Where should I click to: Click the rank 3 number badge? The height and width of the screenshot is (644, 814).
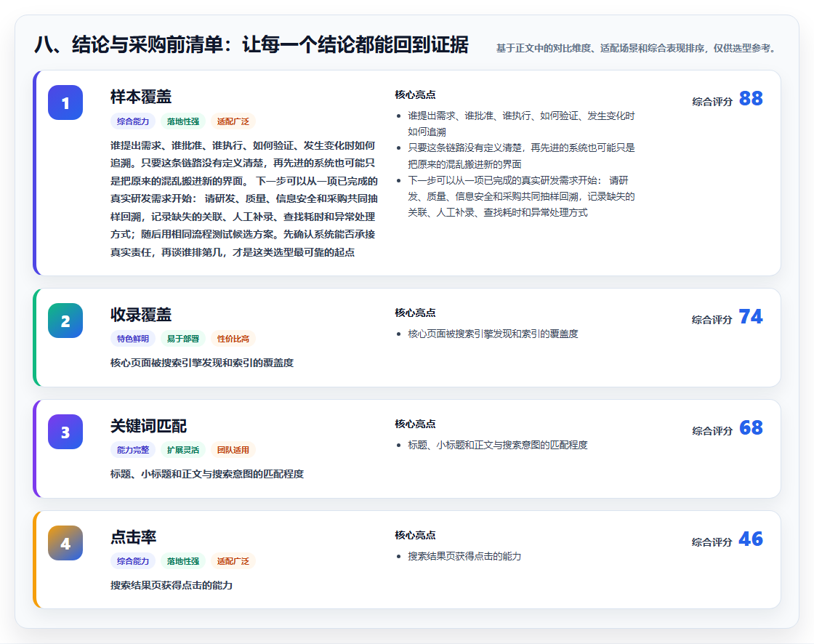65,432
